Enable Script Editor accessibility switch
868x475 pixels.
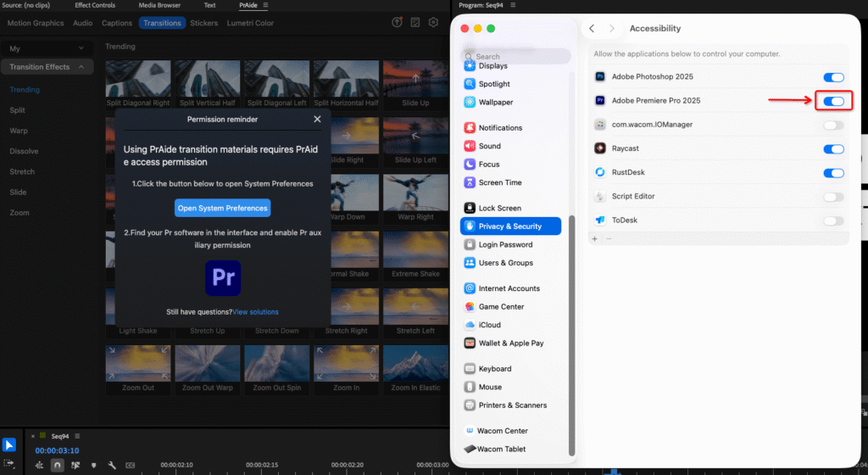point(833,197)
